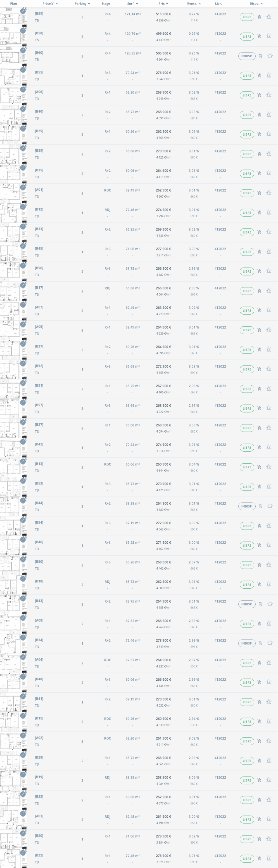
Task: Click the add-to-cart icon for lot B52
Action: [x=259, y=369]
